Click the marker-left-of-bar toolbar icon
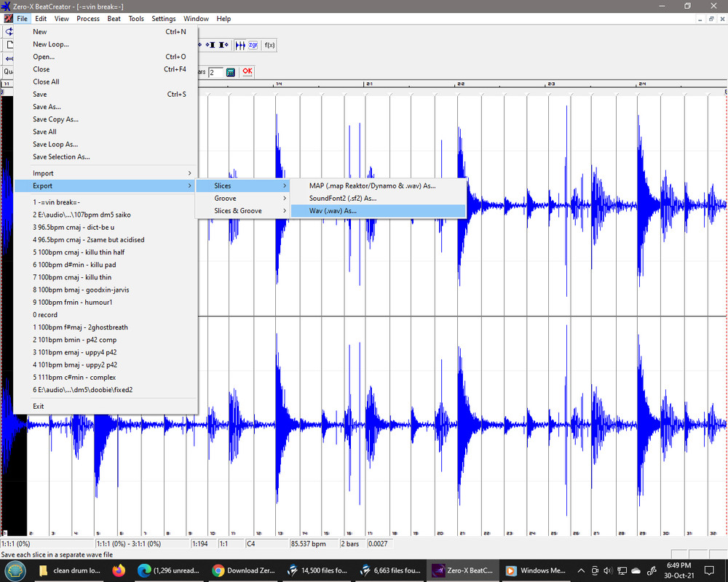The height and width of the screenshot is (582, 728). click(210, 45)
